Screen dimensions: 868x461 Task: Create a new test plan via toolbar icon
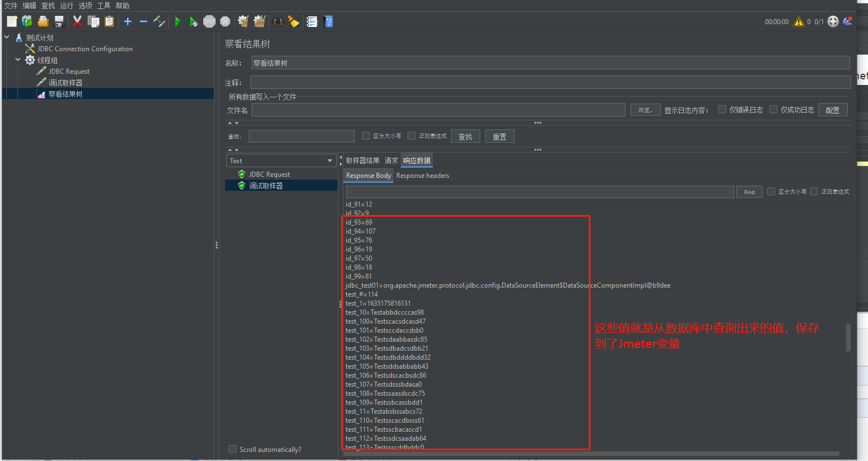[12, 21]
